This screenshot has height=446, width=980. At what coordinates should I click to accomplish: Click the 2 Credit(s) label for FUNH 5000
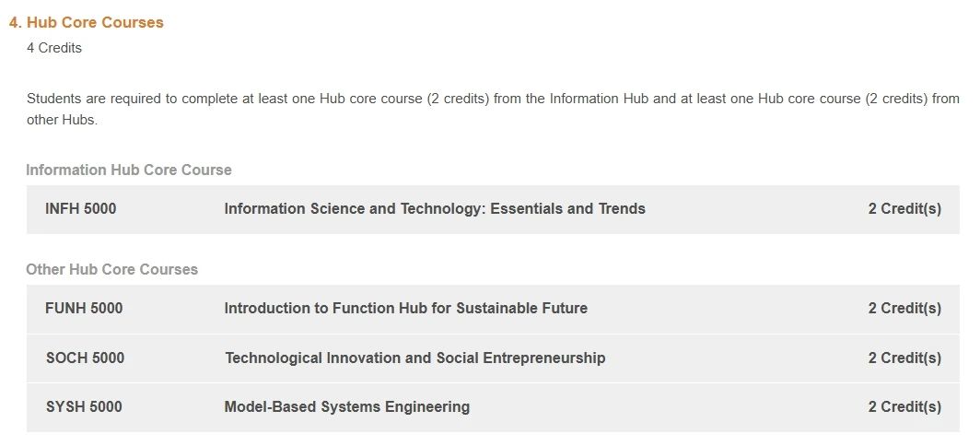pos(904,309)
